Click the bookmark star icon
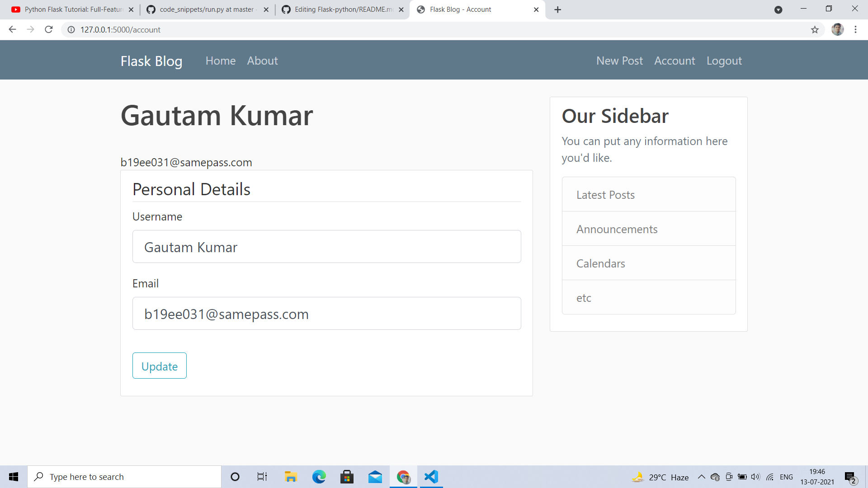Screen dimensions: 868x488 (815, 29)
